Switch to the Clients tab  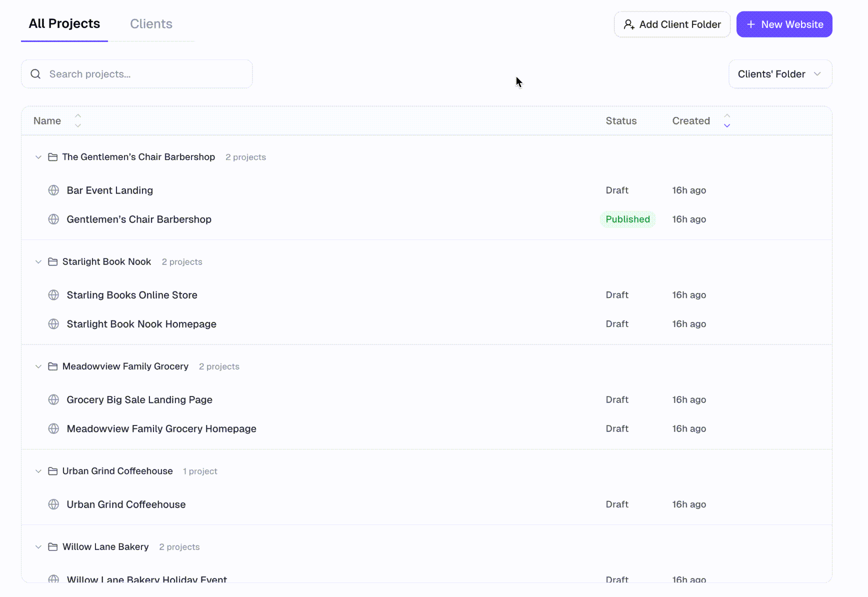(151, 23)
